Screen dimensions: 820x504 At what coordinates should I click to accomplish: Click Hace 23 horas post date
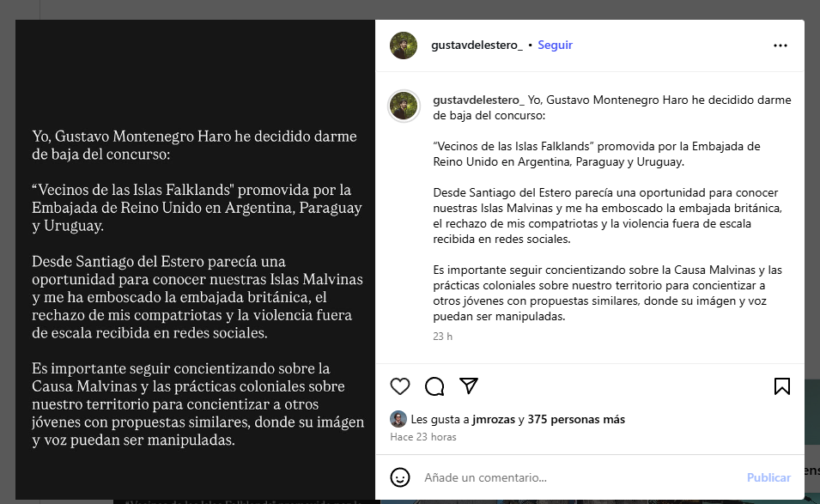click(423, 437)
